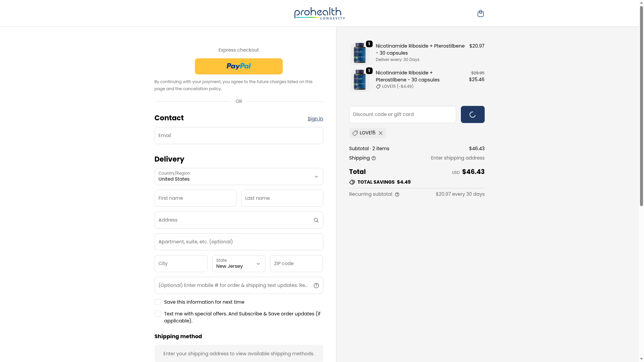This screenshot has width=644, height=362.
Task: Click the address search magnifier icon
Action: click(316, 220)
